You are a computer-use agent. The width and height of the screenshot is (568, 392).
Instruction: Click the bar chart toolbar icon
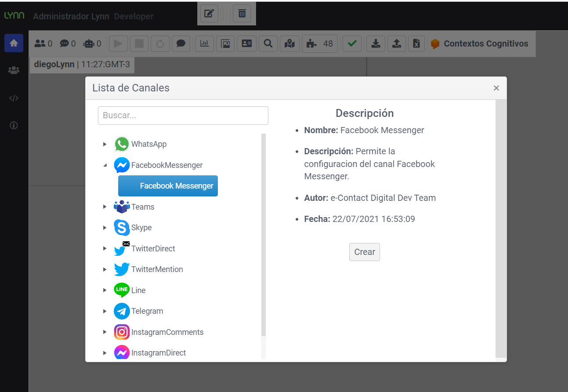(x=204, y=44)
